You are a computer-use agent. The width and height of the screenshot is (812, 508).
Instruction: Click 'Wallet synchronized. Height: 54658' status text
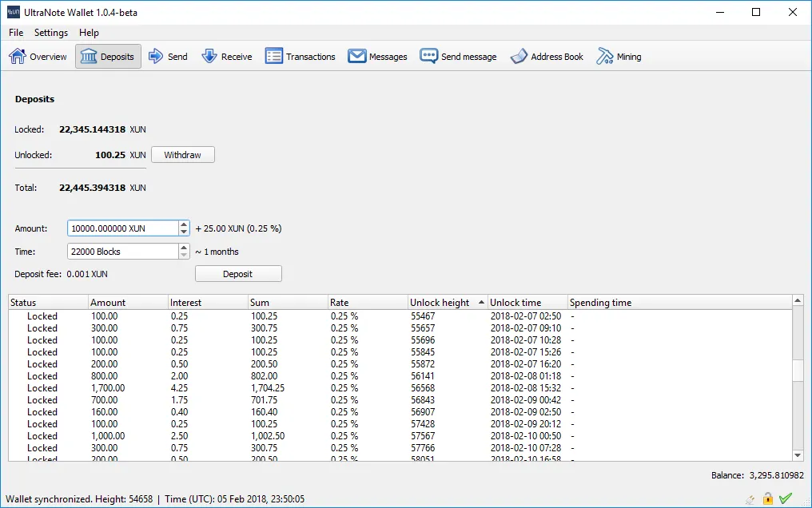[79, 499]
